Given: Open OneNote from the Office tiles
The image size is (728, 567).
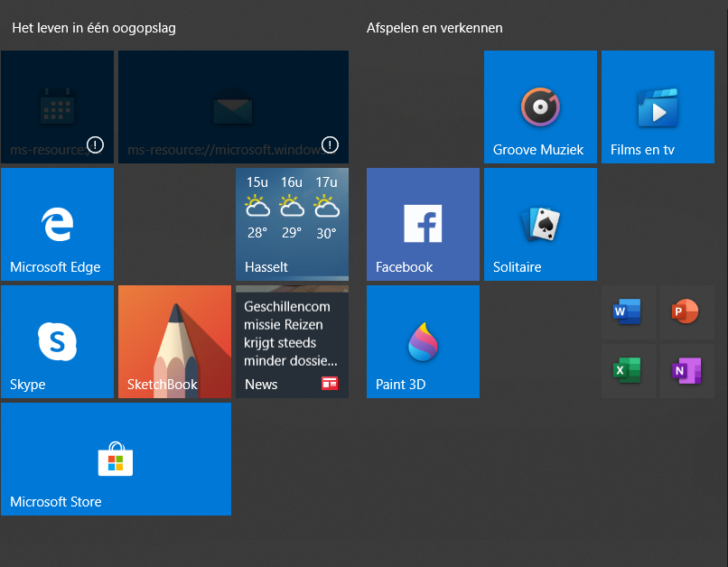Looking at the screenshot, I should [686, 371].
